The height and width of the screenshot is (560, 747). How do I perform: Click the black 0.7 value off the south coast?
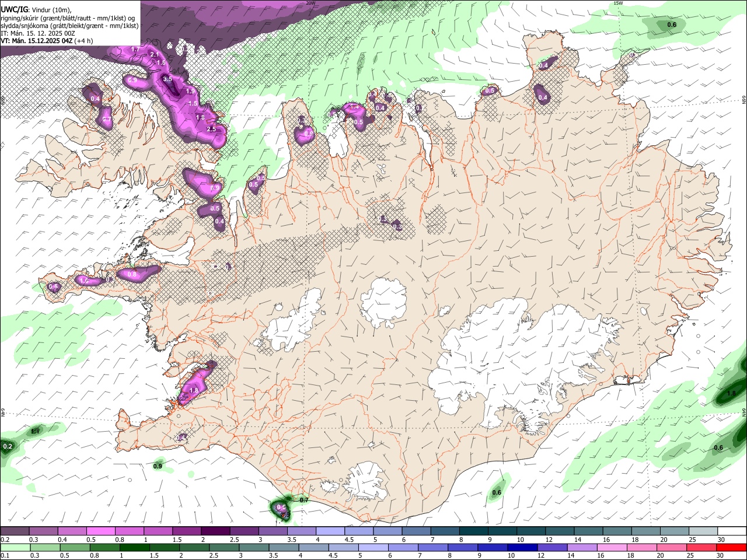(x=304, y=501)
